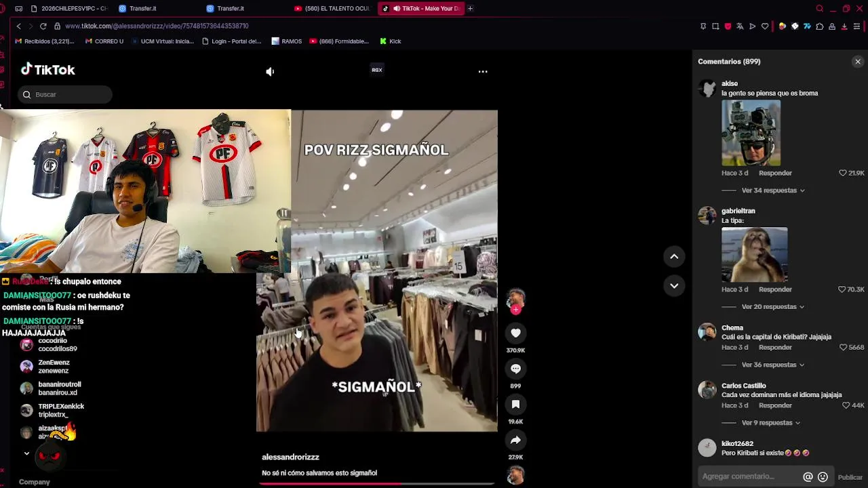Like Chema's comment heart
Screen dimensions: 868x488
click(x=843, y=347)
